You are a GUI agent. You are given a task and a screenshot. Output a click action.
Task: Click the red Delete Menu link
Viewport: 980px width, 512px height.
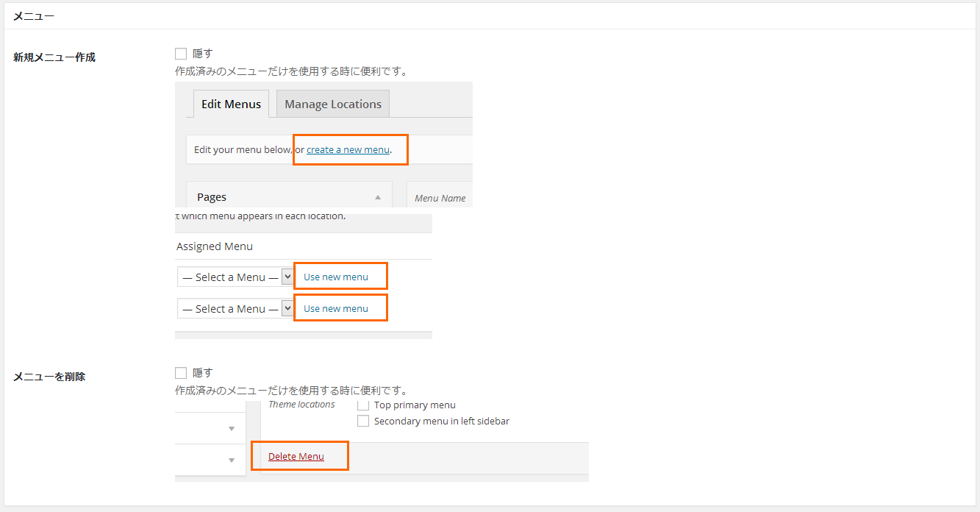click(296, 457)
